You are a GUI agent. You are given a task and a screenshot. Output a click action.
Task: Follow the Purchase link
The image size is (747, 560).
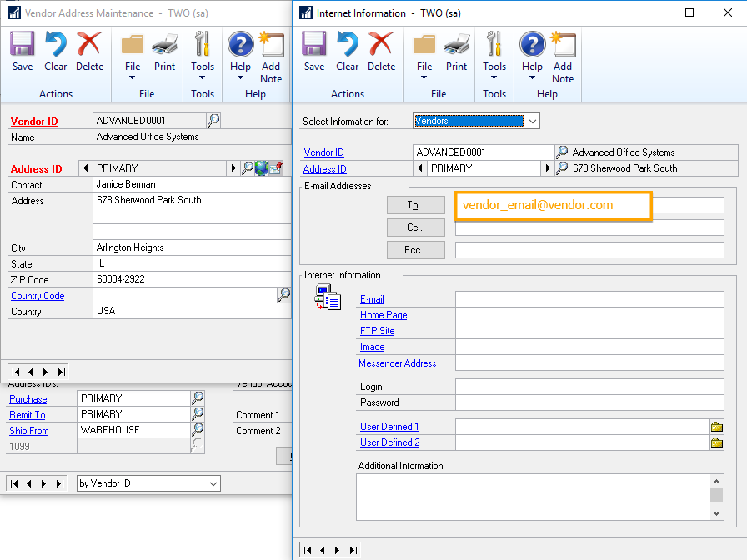point(28,399)
